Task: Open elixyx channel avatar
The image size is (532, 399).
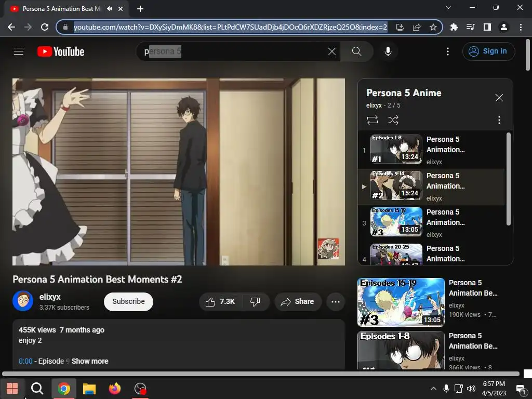Action: (23, 301)
